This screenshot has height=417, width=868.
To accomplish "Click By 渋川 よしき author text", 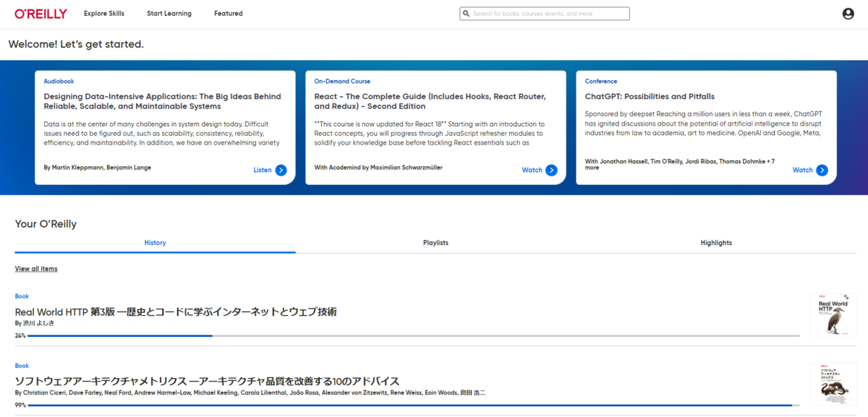I will [x=35, y=324].
